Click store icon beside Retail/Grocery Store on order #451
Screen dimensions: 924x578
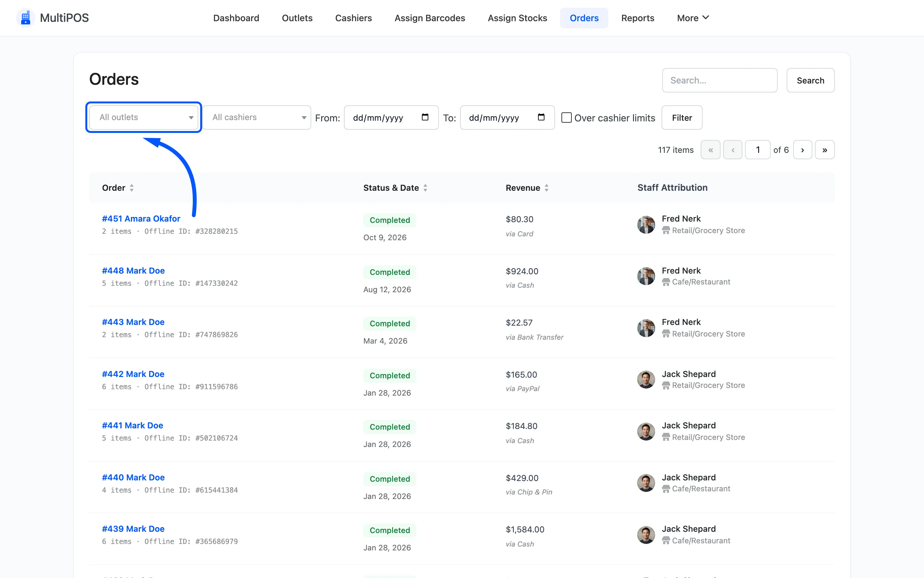666,231
